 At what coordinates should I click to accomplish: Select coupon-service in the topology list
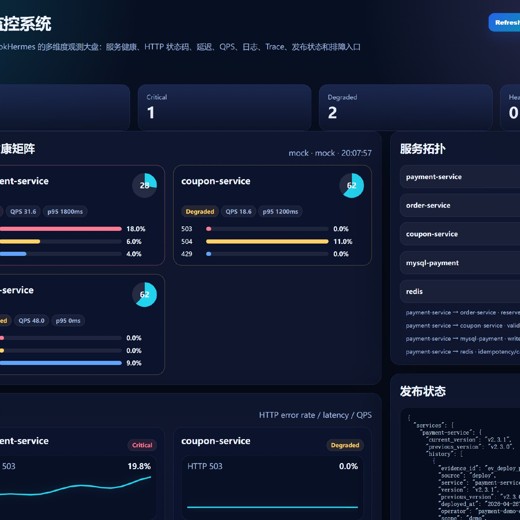pyautogui.click(x=460, y=234)
